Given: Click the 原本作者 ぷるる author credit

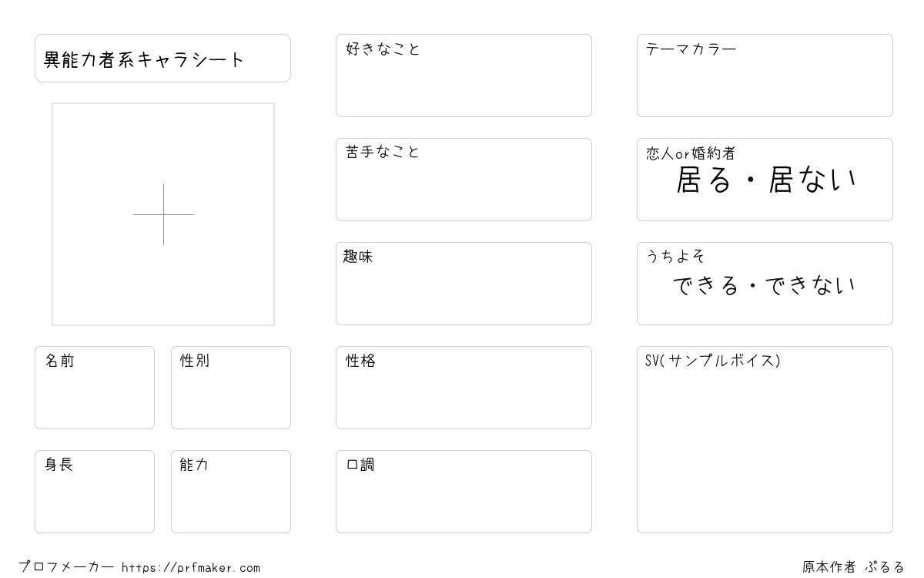Looking at the screenshot, I should pos(853,567).
